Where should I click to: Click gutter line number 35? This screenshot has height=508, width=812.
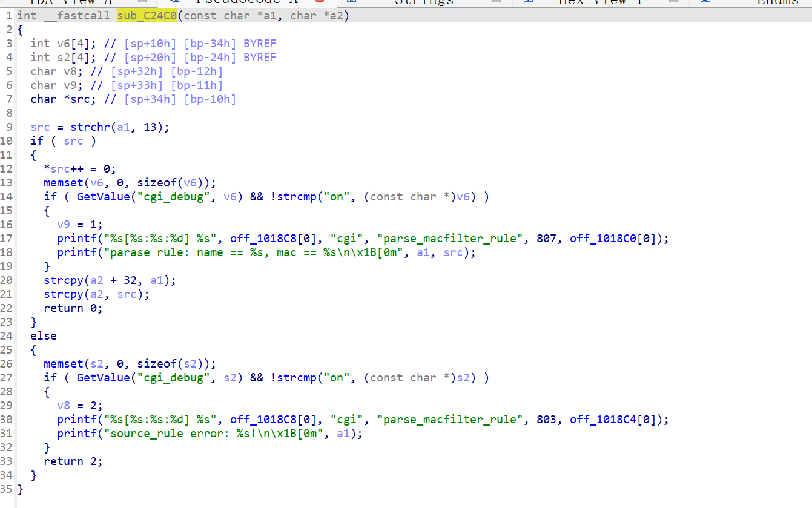click(6, 489)
